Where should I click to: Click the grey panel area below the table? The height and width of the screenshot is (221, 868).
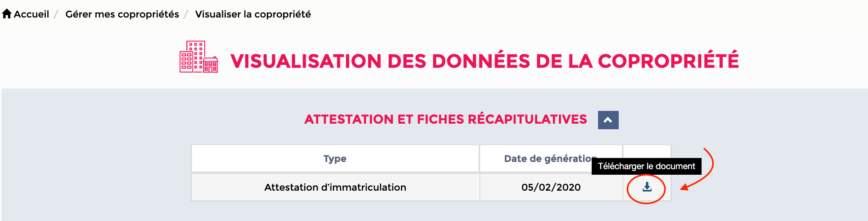(x=434, y=211)
